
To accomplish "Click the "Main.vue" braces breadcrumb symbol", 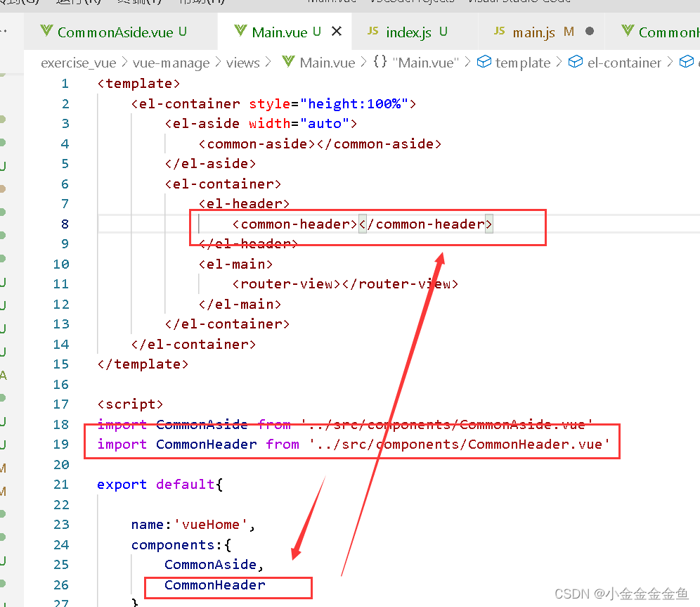I will pos(425,63).
